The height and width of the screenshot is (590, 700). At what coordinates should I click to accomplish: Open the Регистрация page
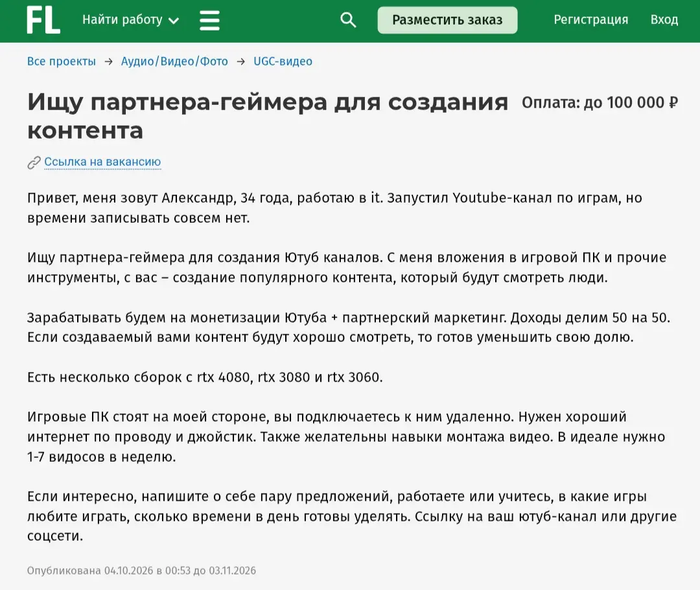pyautogui.click(x=590, y=19)
